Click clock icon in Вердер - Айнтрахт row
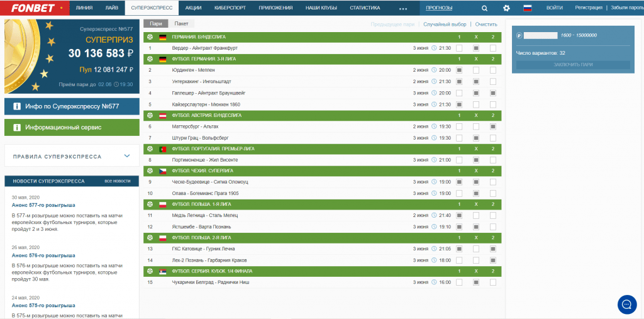The width and height of the screenshot is (644, 319). pyautogui.click(x=435, y=48)
